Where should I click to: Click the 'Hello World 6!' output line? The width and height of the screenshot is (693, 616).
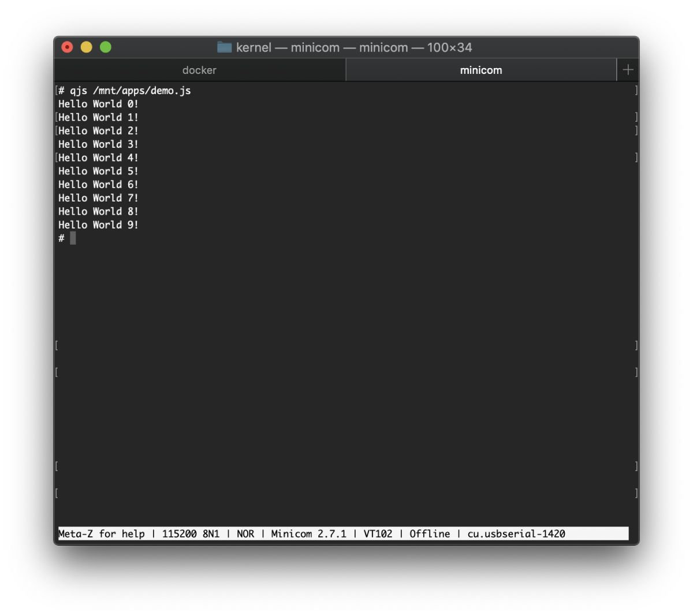pyautogui.click(x=98, y=184)
